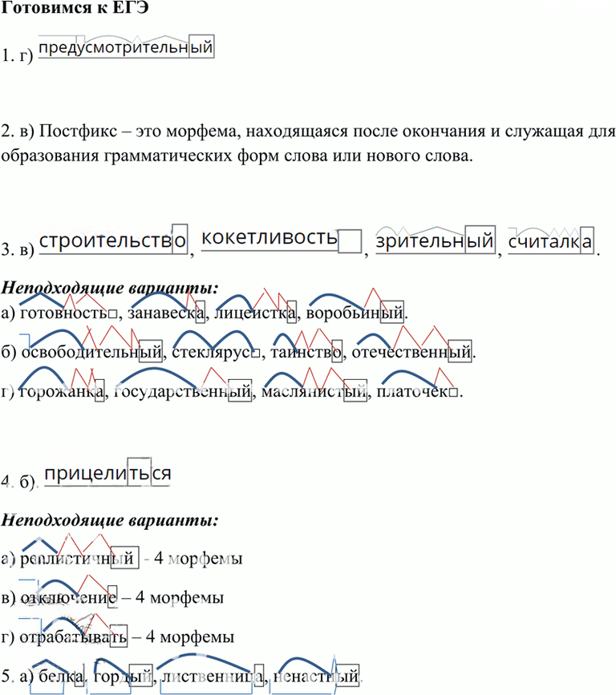Click the first 'Неподходящие варианты:' heading

coord(110,288)
